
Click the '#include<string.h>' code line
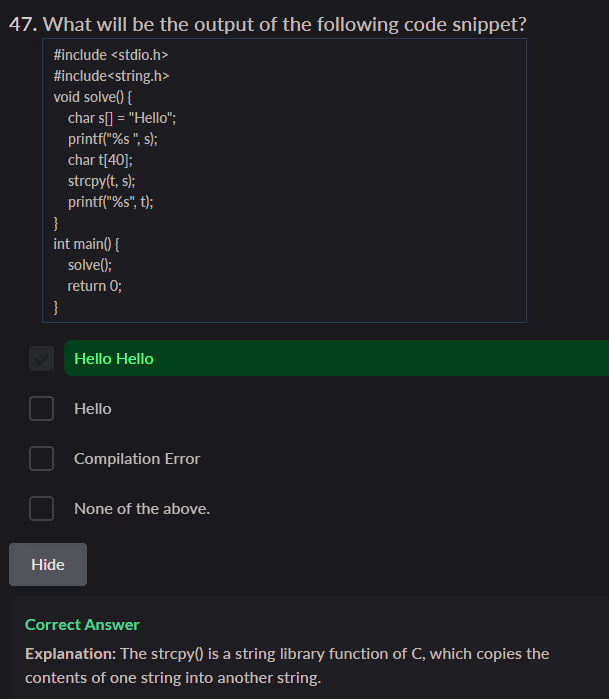click(x=111, y=75)
